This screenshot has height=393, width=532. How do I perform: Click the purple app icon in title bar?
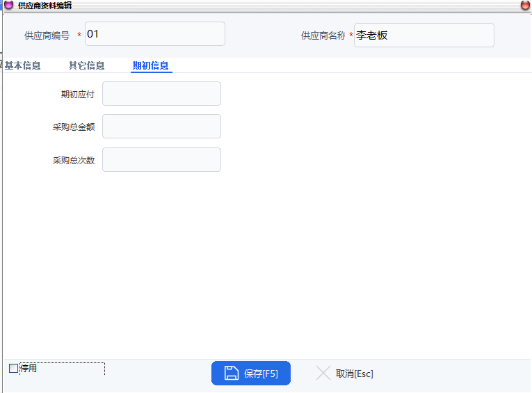(9, 5)
